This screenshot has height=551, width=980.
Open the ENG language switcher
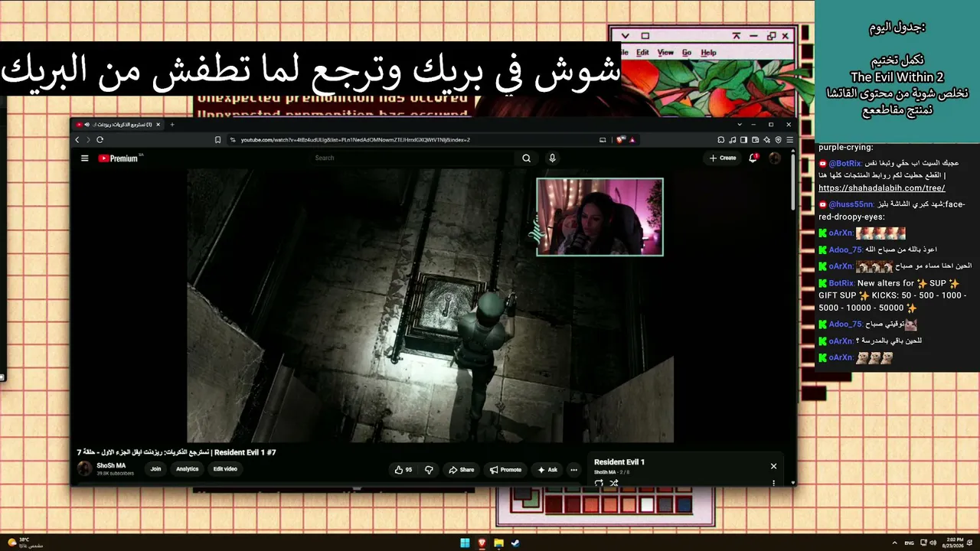click(910, 543)
